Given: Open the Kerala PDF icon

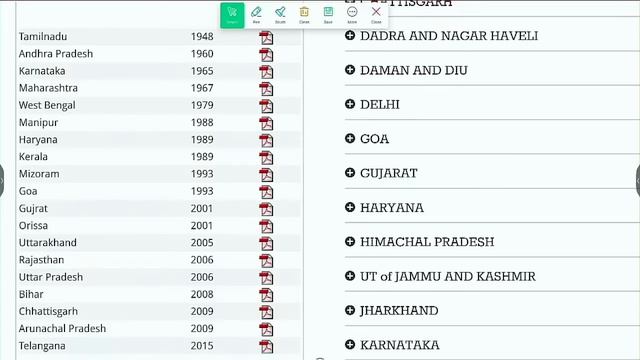Looking at the screenshot, I should [266, 158].
